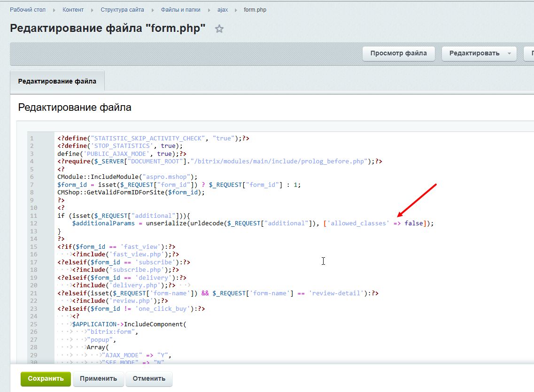Go to Контент breadcrumb link
Screen dimensions: 534x392
[73, 9]
